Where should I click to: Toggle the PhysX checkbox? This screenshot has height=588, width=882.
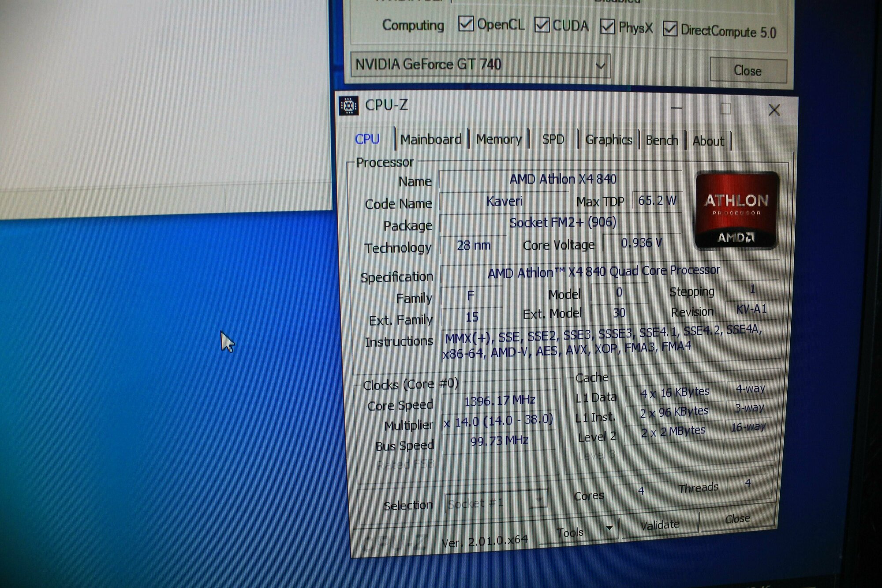coord(607,27)
